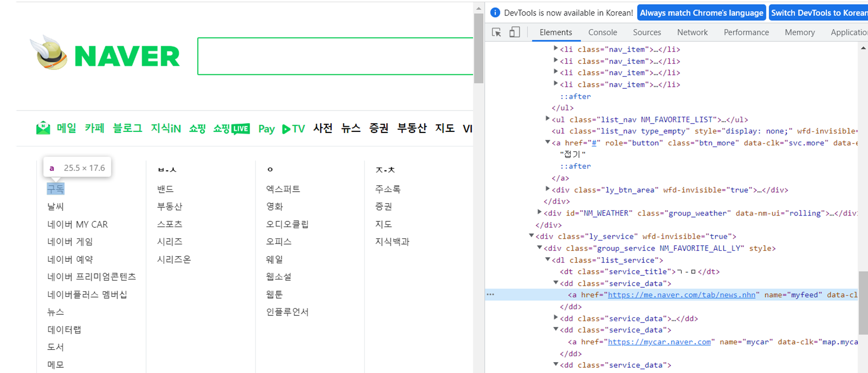This screenshot has height=373, width=868.
Task: Open the 네이버 MY CAR service link
Action: 77,224
